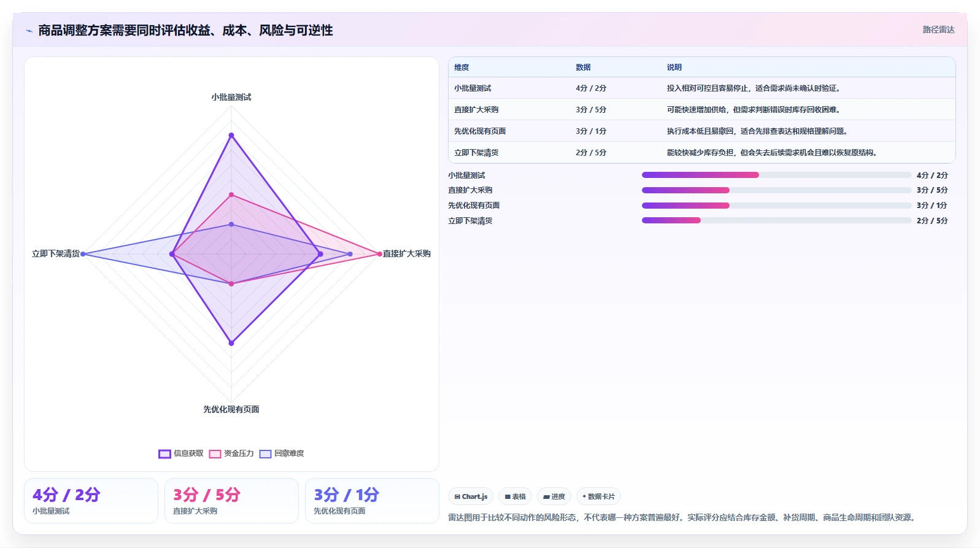Screen dimensions: 980x548
Task: Click the 先优化现有页面 radar axis label
Action: pyautogui.click(x=231, y=409)
